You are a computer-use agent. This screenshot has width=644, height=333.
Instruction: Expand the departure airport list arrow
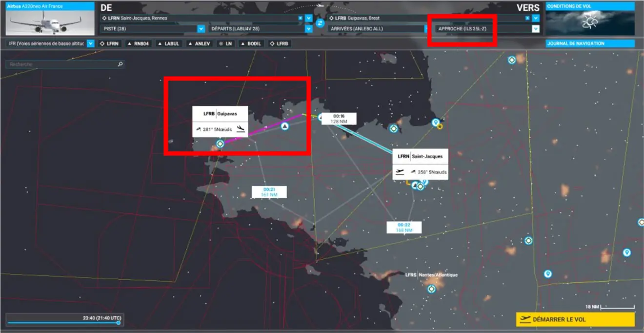tap(308, 18)
